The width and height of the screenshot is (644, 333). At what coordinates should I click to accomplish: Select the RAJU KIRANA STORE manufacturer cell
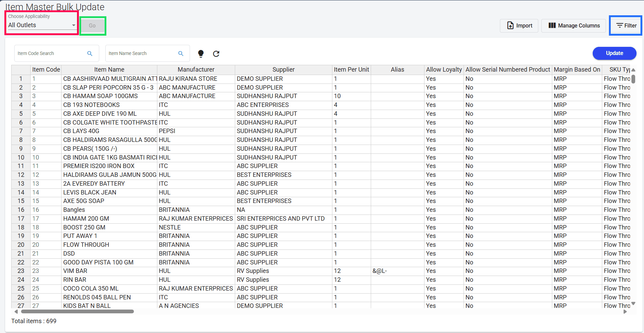point(196,79)
